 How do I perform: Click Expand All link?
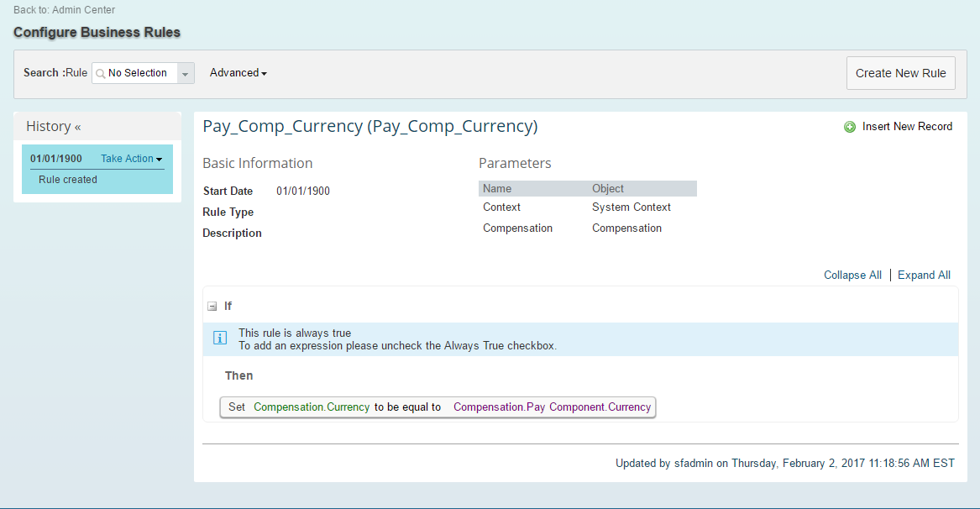pos(924,275)
